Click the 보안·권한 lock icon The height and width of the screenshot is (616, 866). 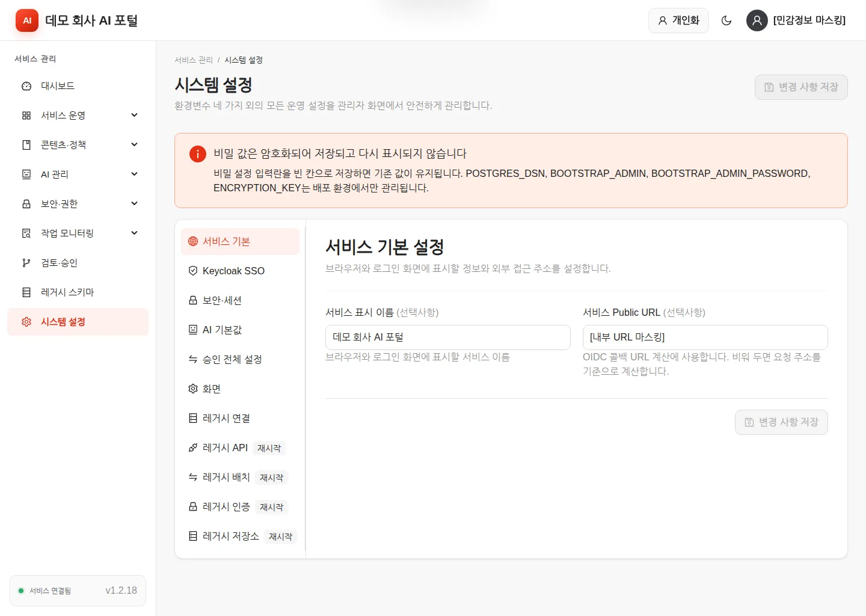click(x=26, y=204)
